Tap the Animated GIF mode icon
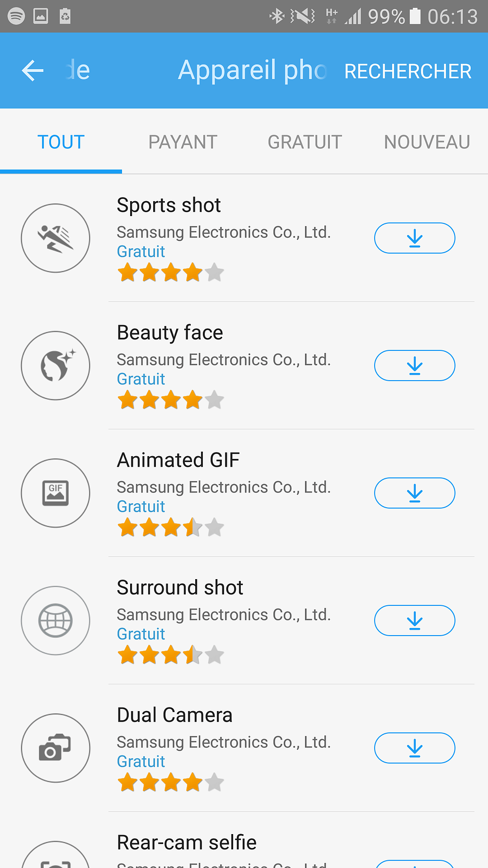The height and width of the screenshot is (868, 488). pos(56,493)
